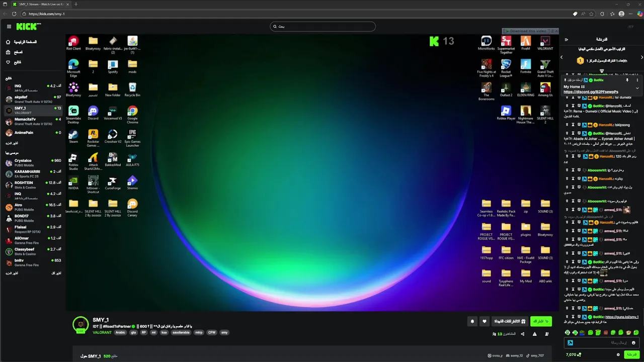
Task: Open KARAMHARIRI recommended channel
Action: [33, 173]
